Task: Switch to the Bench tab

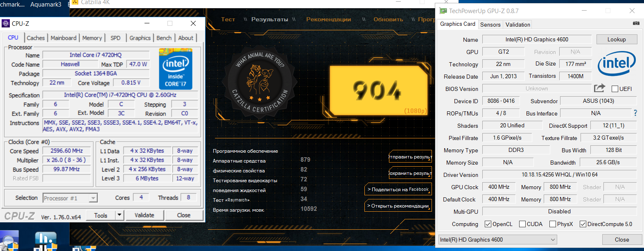Action: pos(164,38)
